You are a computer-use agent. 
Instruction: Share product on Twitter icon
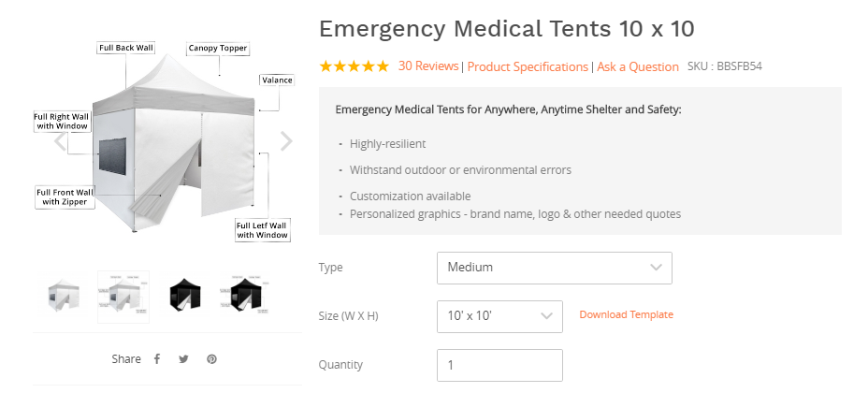(x=183, y=359)
